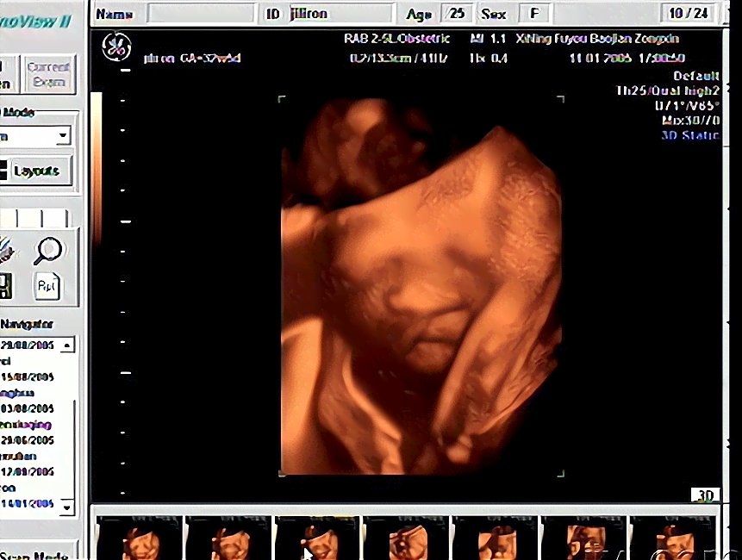Screen dimensions: 742x560
Task: Click the Navigator list up arrow
Action: 67,345
